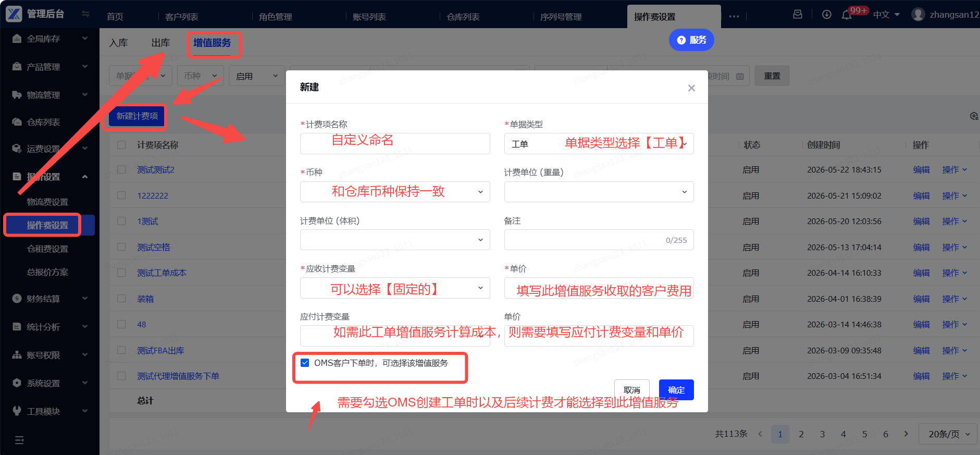Viewport: 980px width, 455px height.
Task: Expand 操作 dropdown for 测试测试2 row
Action: (x=954, y=169)
